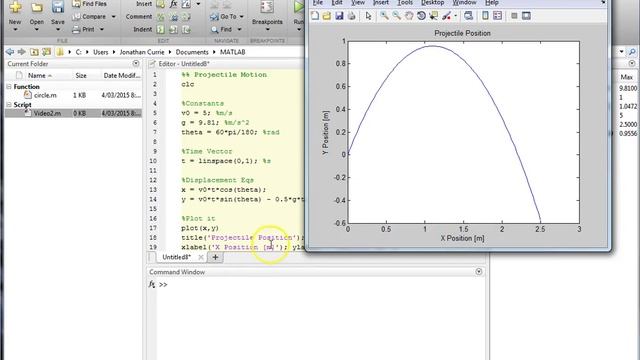Image resolution: width=640 pixels, height=360 pixels.
Task: Click the Insert section icon
Action: [x=161, y=4]
